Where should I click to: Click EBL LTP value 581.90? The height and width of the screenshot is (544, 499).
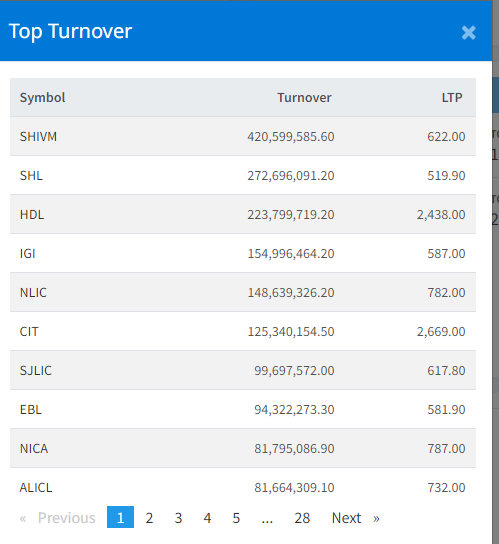tap(446, 410)
